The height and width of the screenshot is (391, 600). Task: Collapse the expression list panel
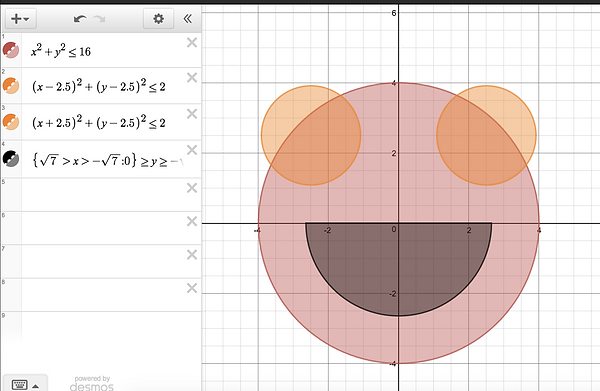click(188, 19)
